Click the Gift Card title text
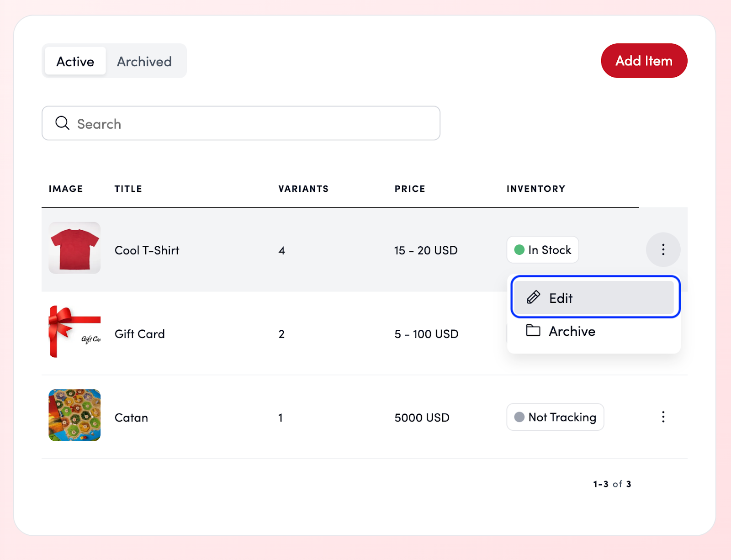Viewport: 731px width, 560px height. pos(139,334)
